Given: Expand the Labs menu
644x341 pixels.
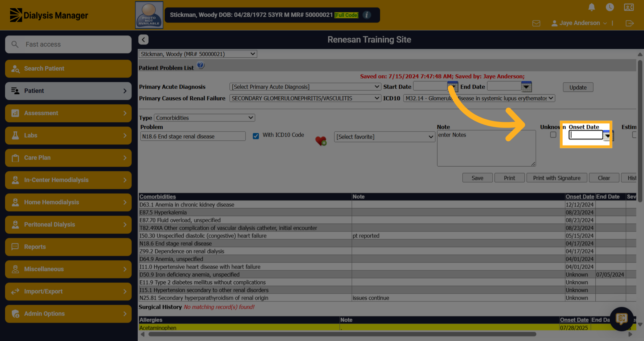Looking at the screenshot, I should click(68, 135).
